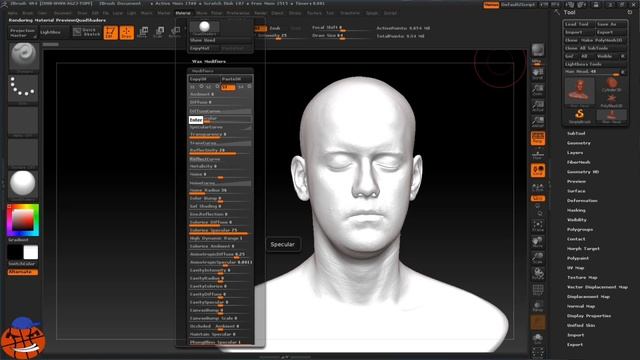
Task: Toggle the Floor grid button
Action: tap(538, 154)
